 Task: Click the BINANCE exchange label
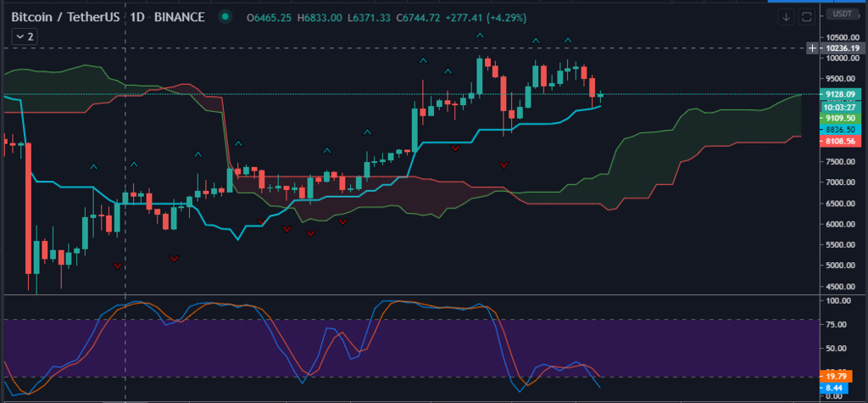click(x=179, y=17)
